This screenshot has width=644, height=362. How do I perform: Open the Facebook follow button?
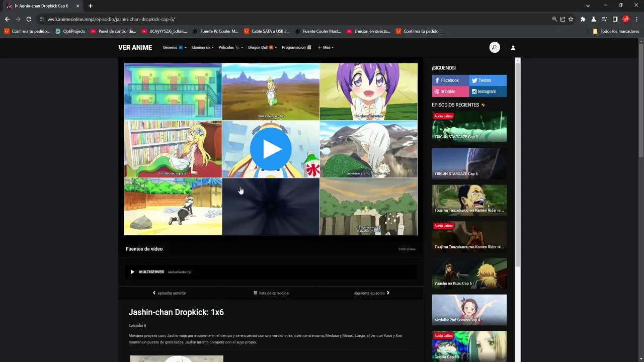click(450, 80)
